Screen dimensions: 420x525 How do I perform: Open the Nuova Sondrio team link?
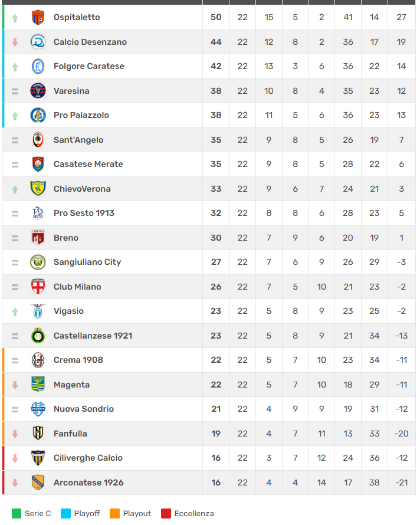(x=83, y=409)
